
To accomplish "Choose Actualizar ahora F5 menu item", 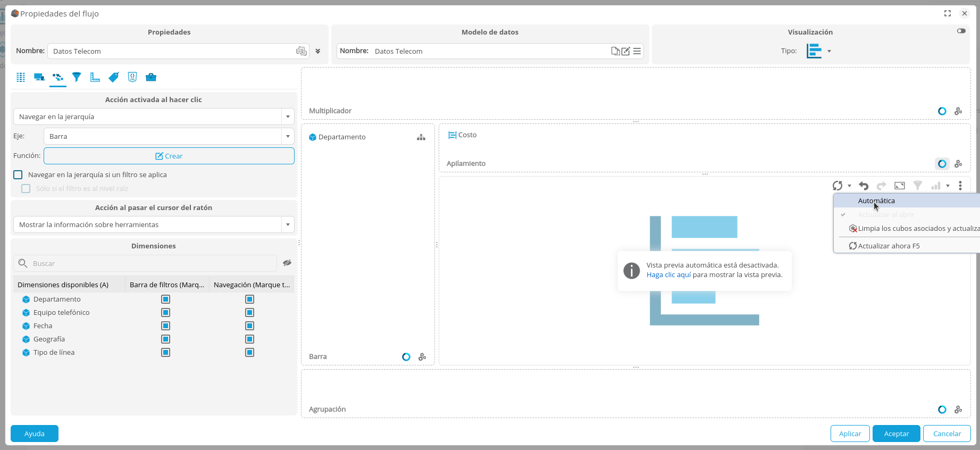I will pyautogui.click(x=889, y=246).
